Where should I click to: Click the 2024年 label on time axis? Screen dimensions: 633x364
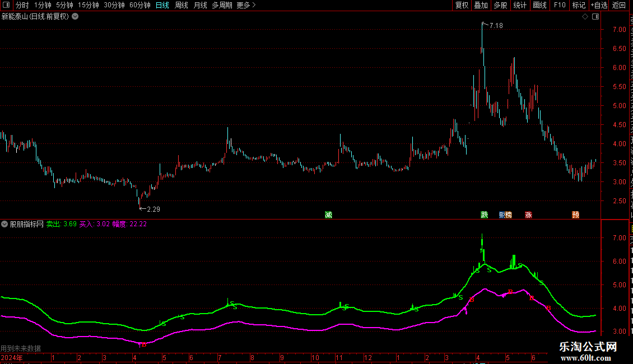(x=12, y=358)
